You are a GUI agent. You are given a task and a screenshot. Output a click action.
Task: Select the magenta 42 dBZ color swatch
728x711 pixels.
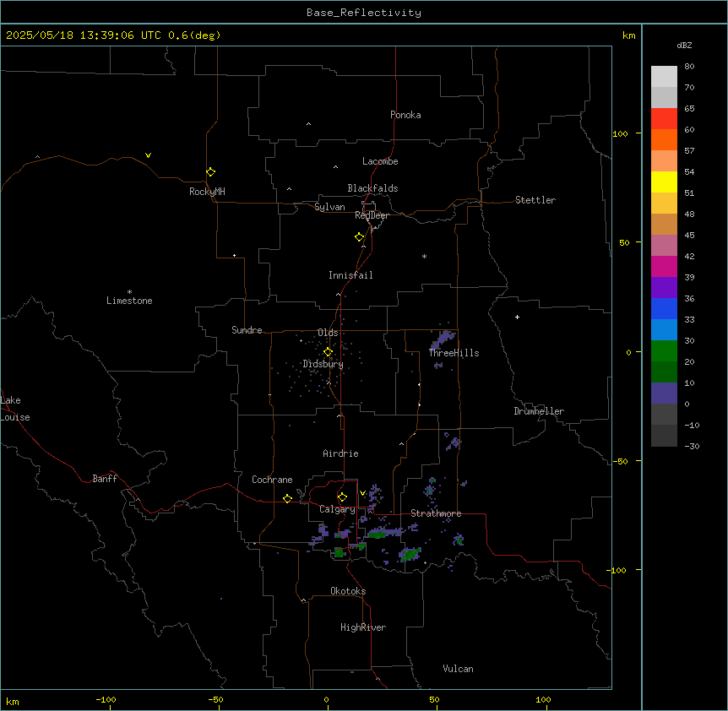[664, 266]
